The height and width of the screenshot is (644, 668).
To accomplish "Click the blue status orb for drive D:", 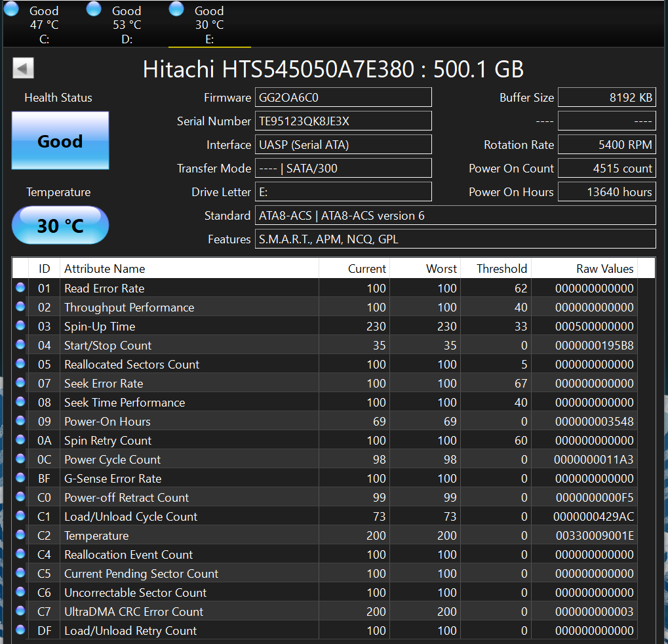I will 94,9.
